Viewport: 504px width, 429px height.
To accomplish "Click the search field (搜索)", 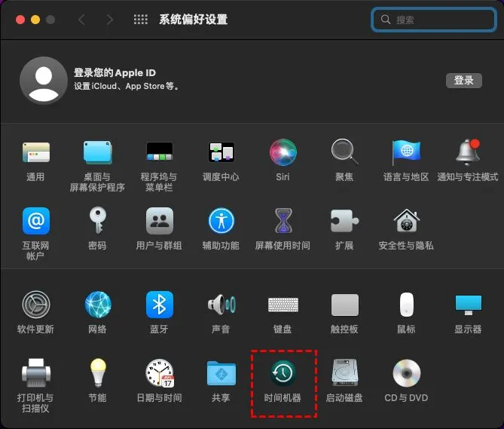I will tap(433, 20).
